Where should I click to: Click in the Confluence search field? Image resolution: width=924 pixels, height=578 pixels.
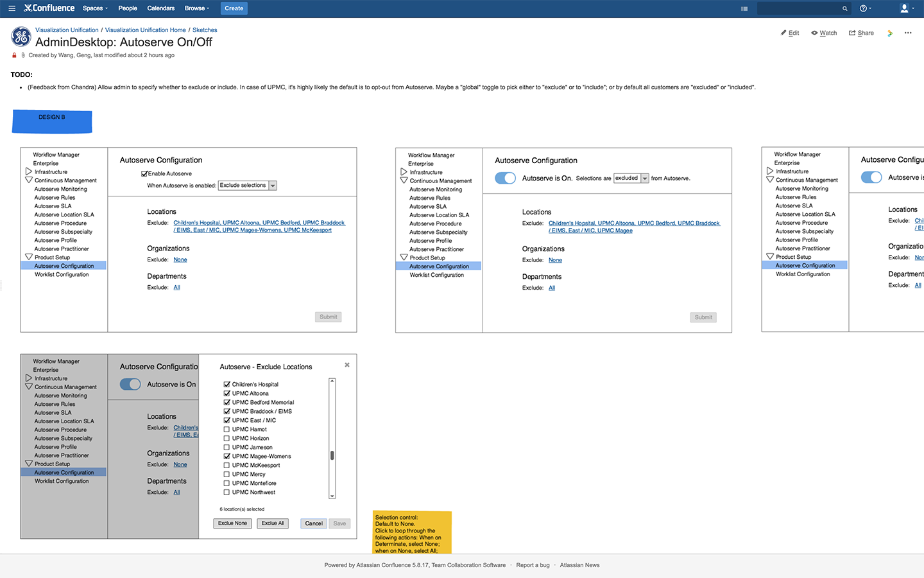pyautogui.click(x=800, y=8)
